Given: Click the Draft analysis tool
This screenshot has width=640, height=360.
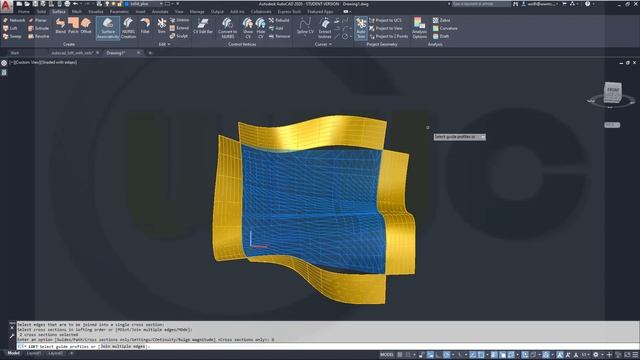Looking at the screenshot, I should pyautogui.click(x=441, y=36).
